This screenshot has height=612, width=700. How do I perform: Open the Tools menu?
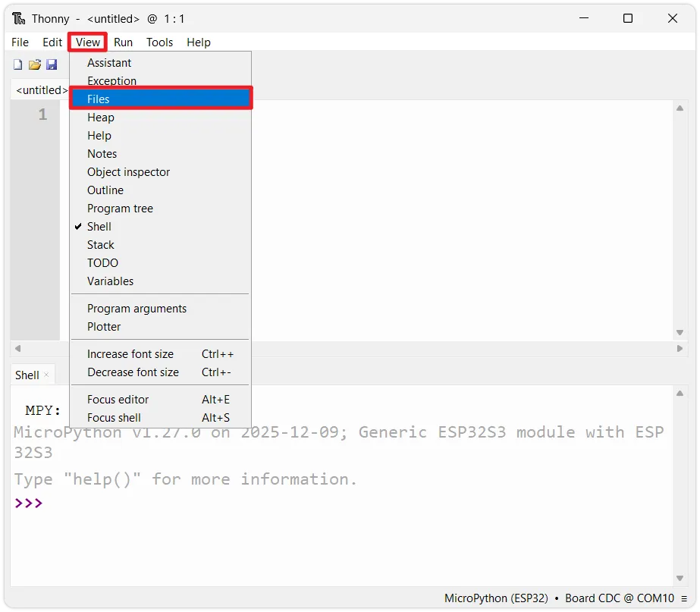coord(159,42)
